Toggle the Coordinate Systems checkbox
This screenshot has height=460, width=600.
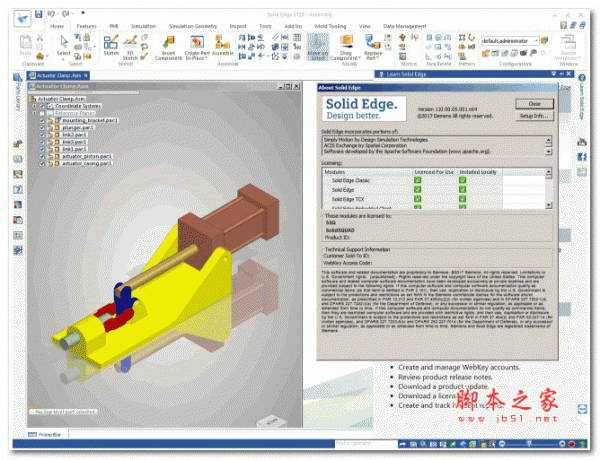click(x=42, y=106)
